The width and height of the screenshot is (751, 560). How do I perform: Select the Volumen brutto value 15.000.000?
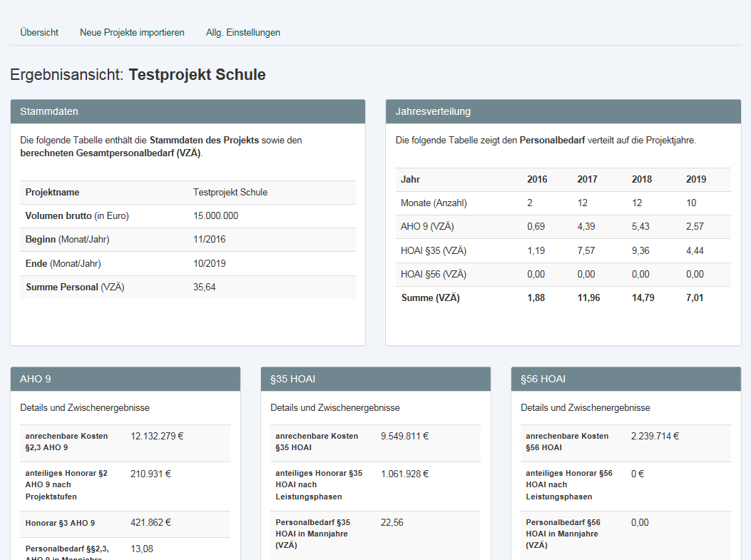(215, 216)
